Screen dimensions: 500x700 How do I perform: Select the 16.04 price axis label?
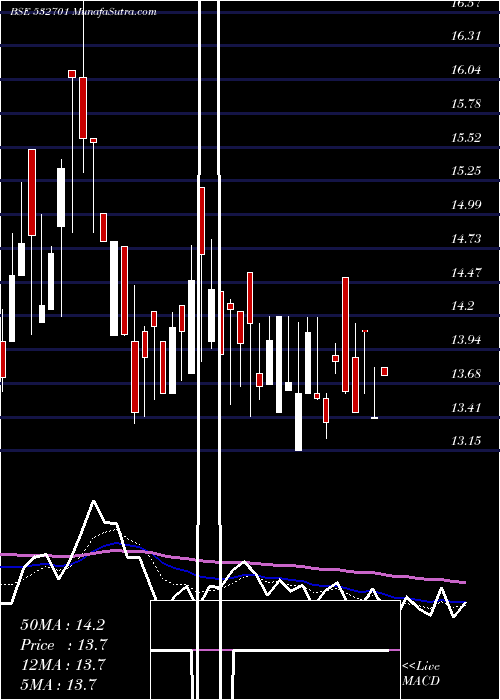[466, 70]
